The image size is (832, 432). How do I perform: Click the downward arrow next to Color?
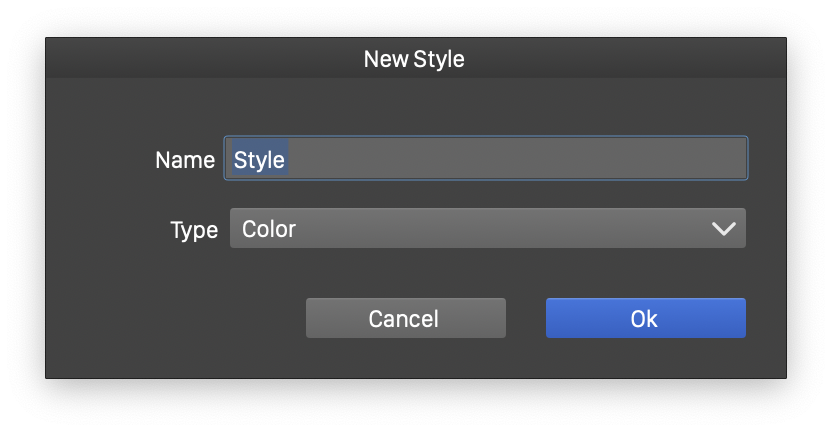(722, 229)
